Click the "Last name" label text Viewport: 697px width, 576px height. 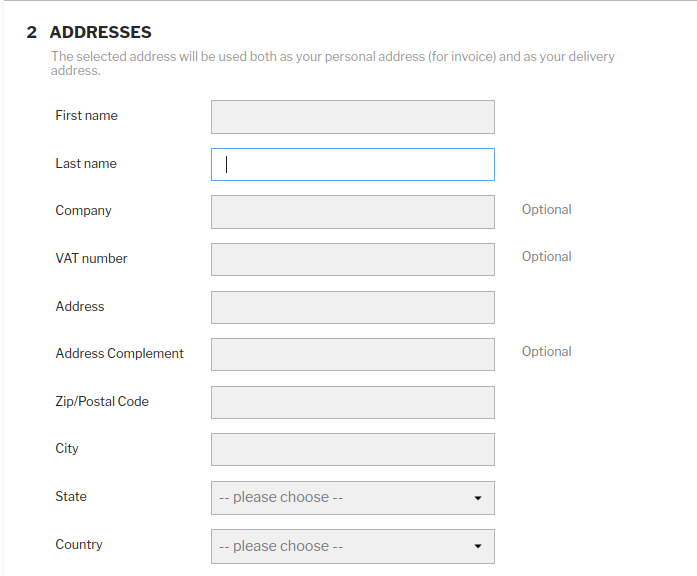(x=86, y=164)
